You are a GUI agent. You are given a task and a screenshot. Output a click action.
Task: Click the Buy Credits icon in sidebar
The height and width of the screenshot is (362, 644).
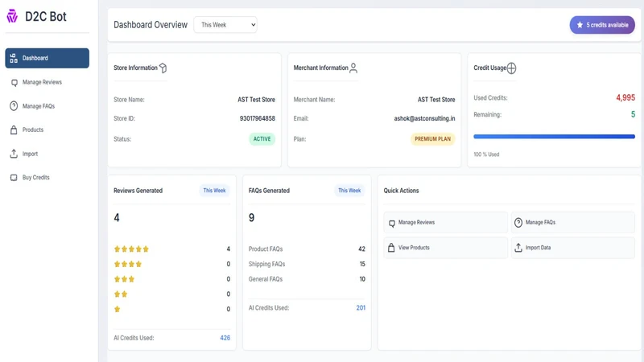point(14,177)
